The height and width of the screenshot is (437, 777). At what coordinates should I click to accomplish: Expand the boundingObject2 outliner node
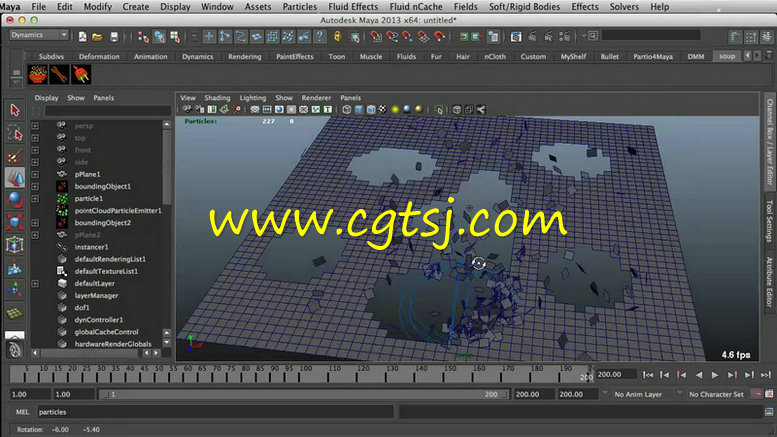pos(35,223)
